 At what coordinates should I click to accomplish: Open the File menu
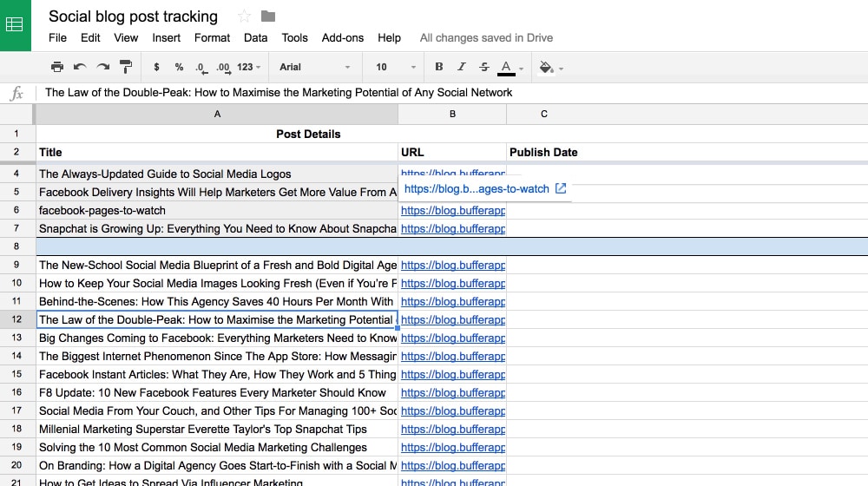pyautogui.click(x=57, y=37)
